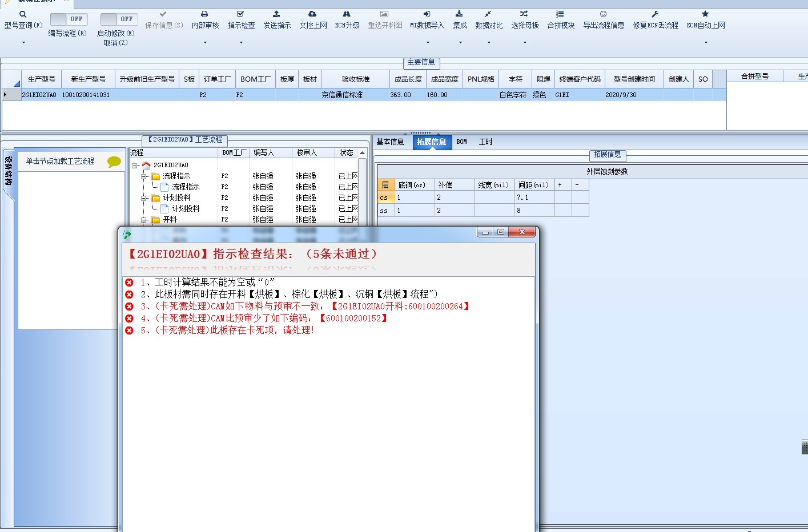808x532 pixels.
Task: Click the 内部审核 printer icon
Action: (204, 14)
